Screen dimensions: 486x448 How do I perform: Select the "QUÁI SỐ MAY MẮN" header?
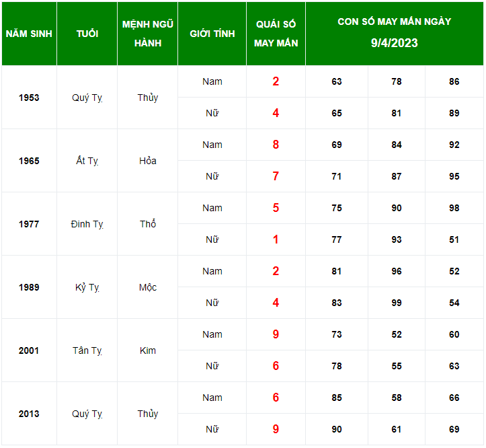click(x=276, y=34)
